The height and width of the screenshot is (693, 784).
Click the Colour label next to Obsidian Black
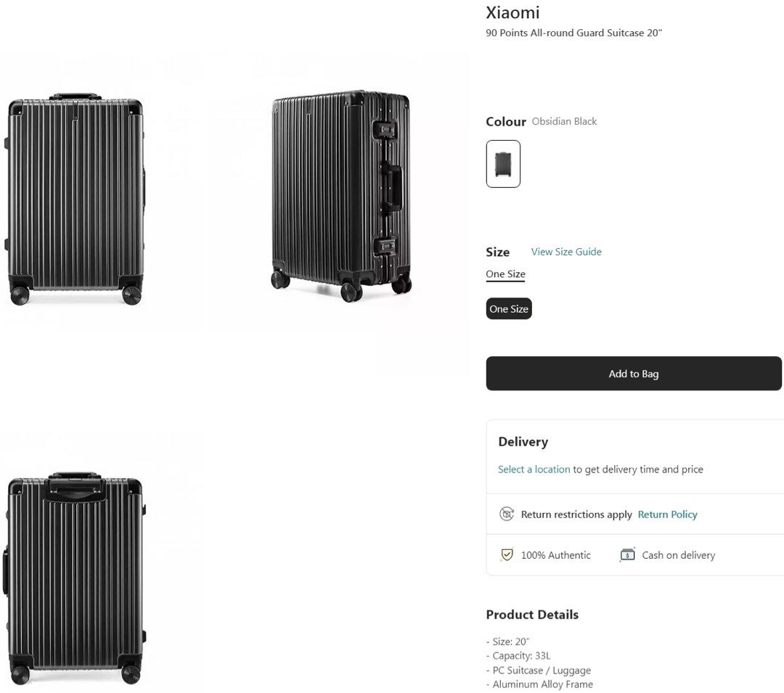pos(506,121)
